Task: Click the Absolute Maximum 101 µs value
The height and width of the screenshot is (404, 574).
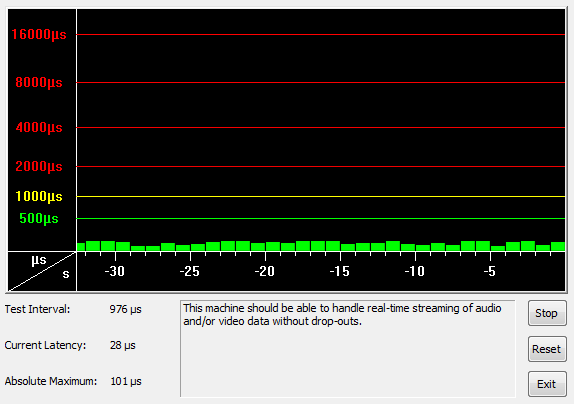Action: point(126,381)
